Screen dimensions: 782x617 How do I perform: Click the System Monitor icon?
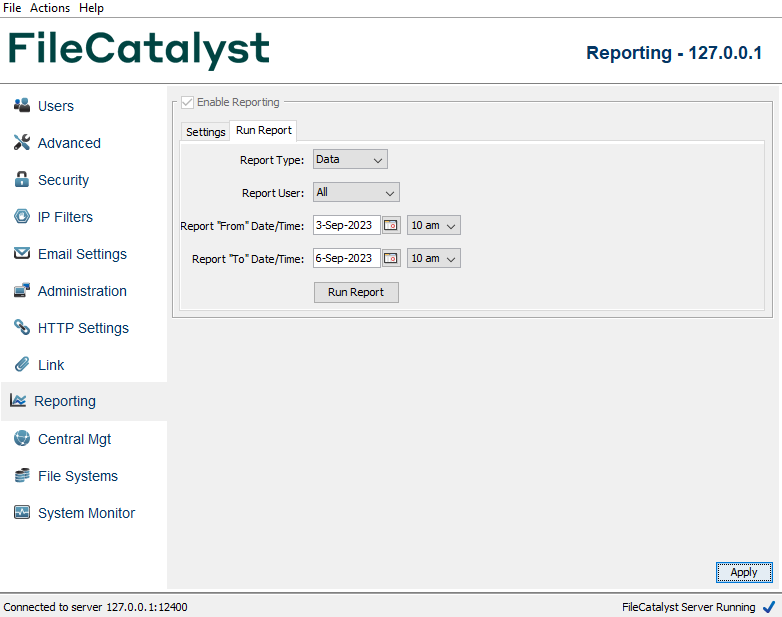(22, 512)
